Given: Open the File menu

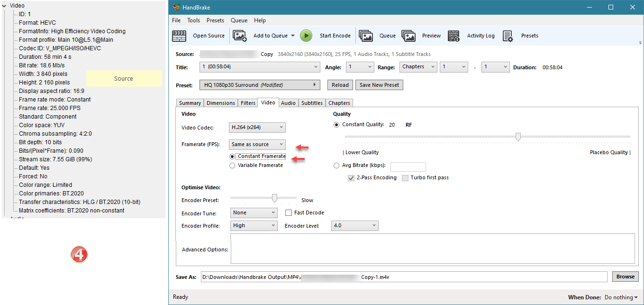Looking at the screenshot, I should tap(176, 20).
